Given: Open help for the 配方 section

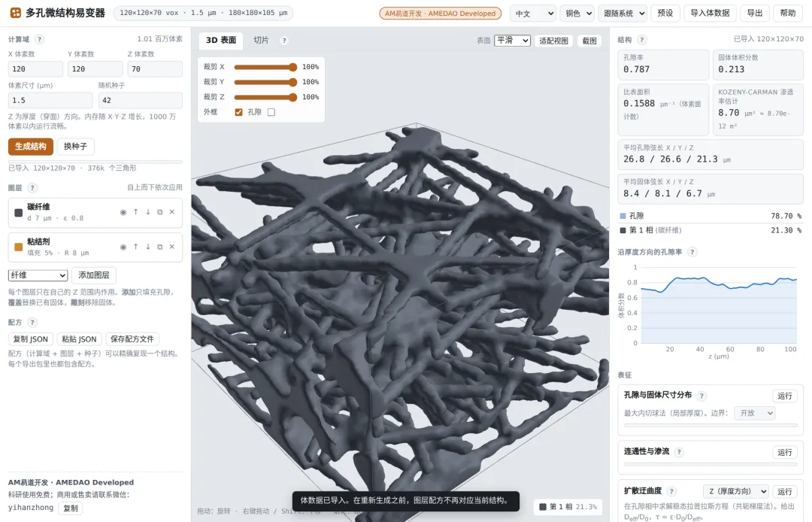Looking at the screenshot, I should [x=32, y=322].
